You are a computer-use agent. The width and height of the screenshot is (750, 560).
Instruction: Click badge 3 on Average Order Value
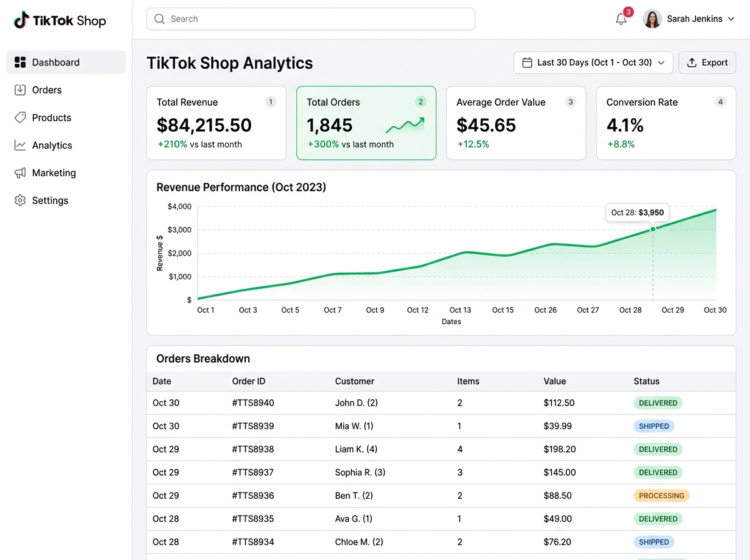[571, 102]
